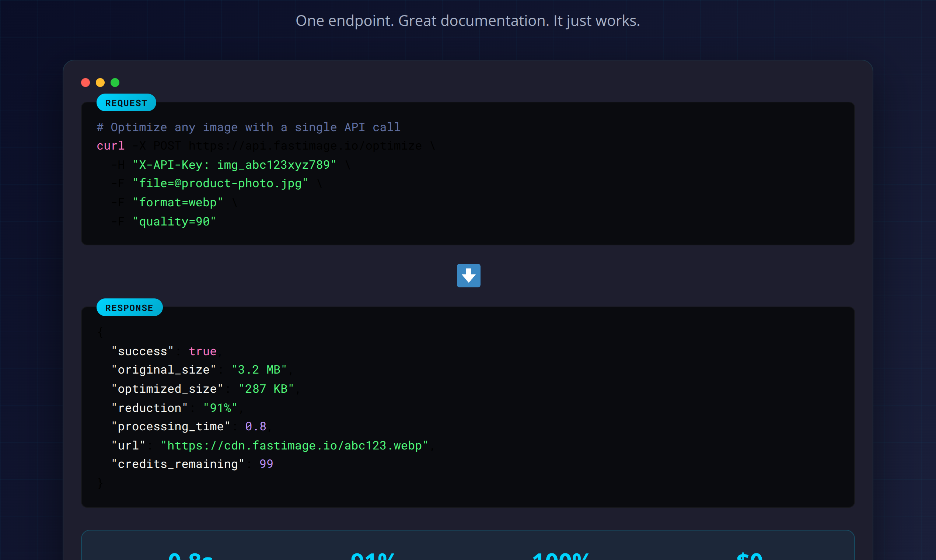Click the blue down arrow icon
The height and width of the screenshot is (560, 936).
coord(468,276)
